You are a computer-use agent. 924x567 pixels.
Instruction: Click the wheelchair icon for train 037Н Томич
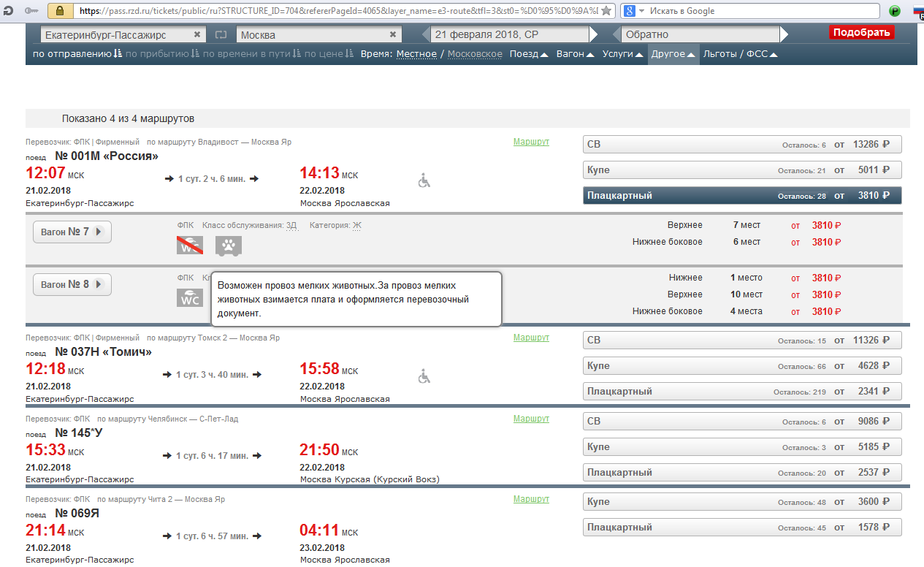(424, 376)
